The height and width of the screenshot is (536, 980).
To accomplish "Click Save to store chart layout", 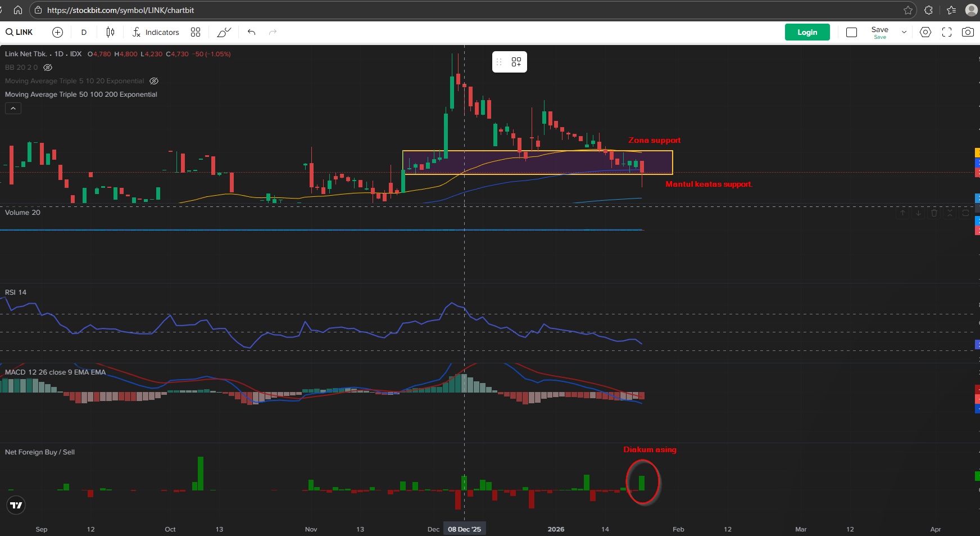I will tap(879, 32).
